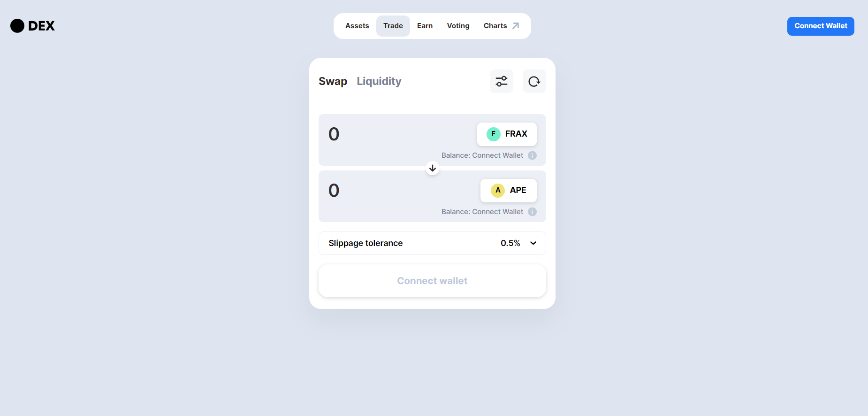868x416 pixels.
Task: Open the FRAX token selector
Action: (507, 133)
